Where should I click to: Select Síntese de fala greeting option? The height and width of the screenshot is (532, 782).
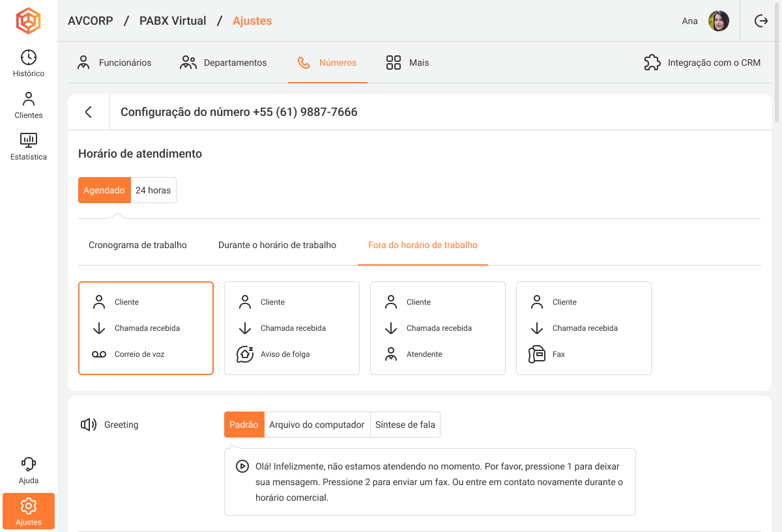click(405, 425)
